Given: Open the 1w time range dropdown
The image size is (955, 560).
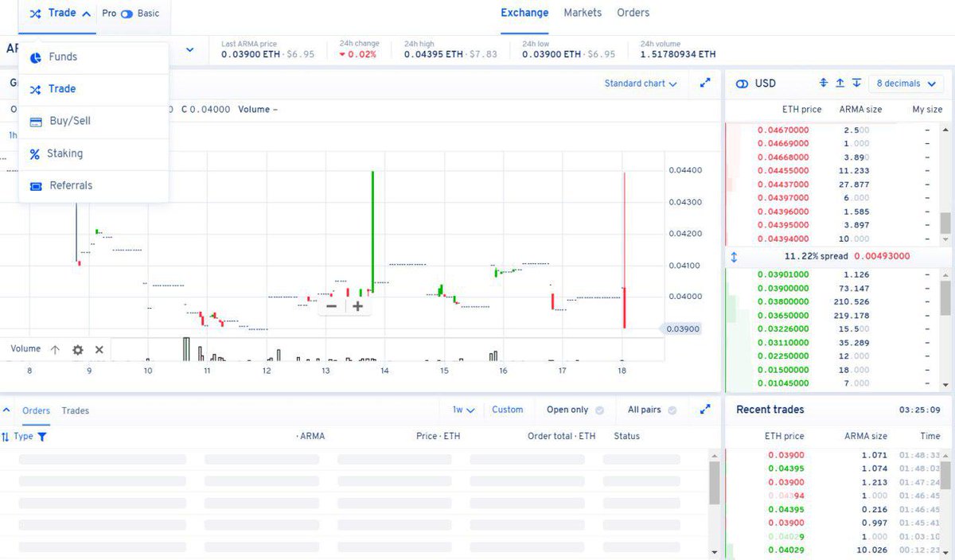Looking at the screenshot, I should click(463, 410).
